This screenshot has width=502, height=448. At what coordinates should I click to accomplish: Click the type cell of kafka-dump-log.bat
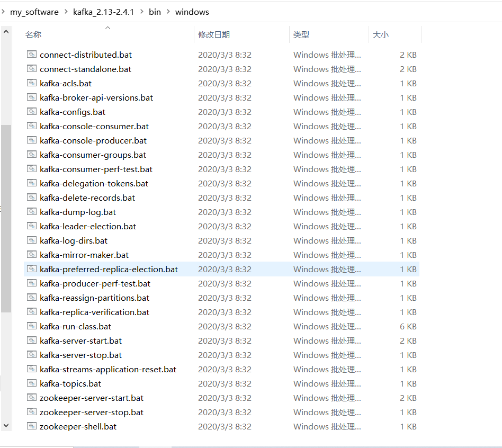pos(327,212)
